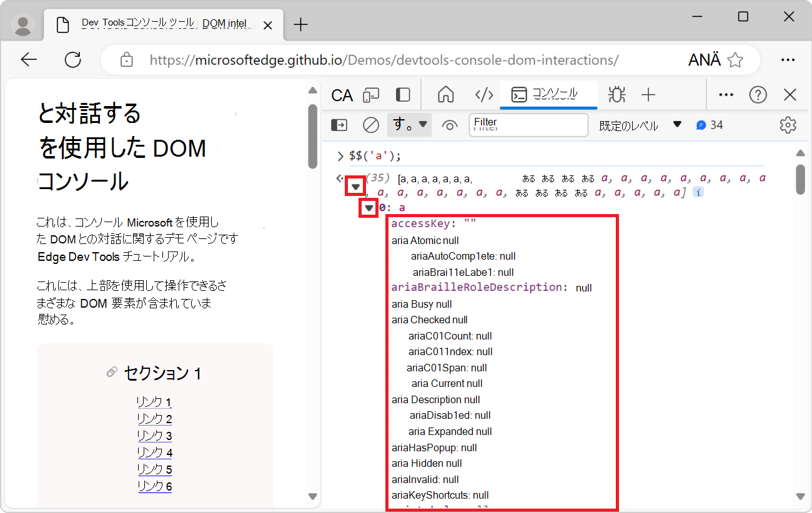This screenshot has width=812, height=513.
Task: Clear the console
Action: click(371, 125)
